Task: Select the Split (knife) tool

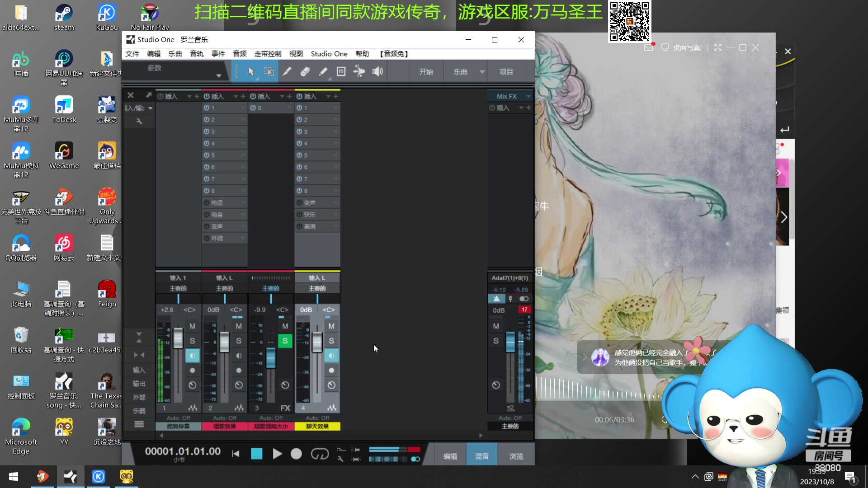Action: coord(288,71)
